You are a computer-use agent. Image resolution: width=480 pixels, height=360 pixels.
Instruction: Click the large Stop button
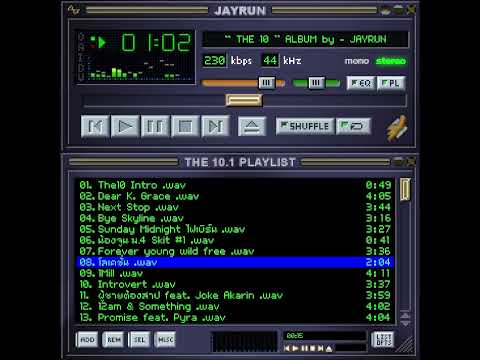tap(185, 126)
